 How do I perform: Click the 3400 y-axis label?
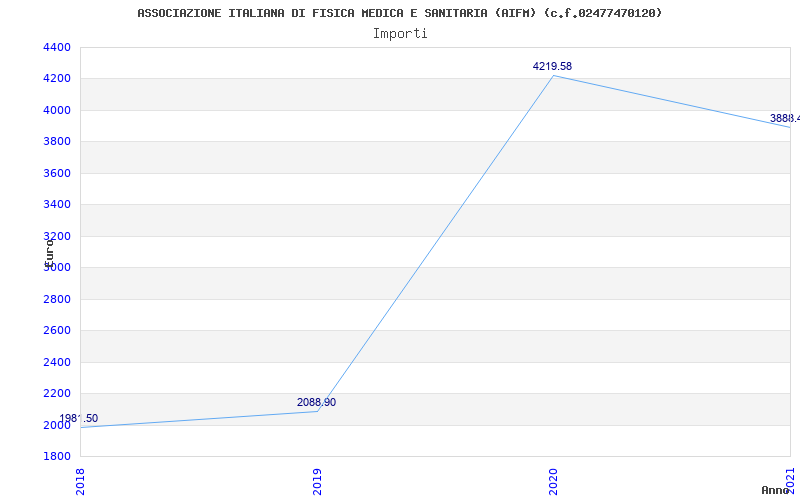(57, 205)
